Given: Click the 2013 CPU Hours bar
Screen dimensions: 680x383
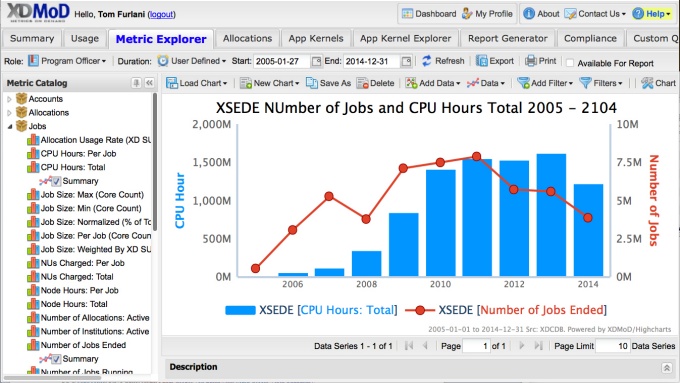Looking at the screenshot, I should coord(551,215).
